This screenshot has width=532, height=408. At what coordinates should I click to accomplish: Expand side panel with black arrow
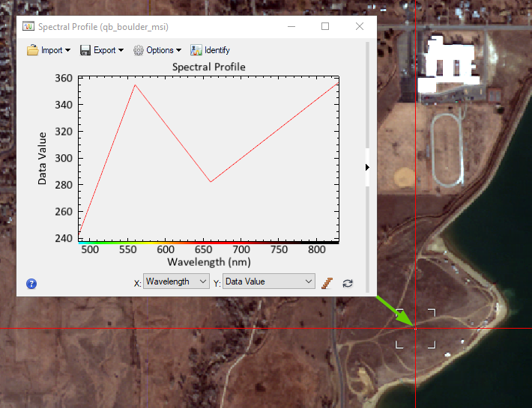367,167
